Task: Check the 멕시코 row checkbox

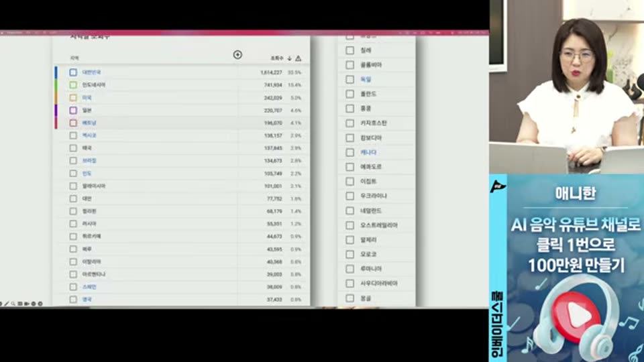Action: tap(73, 135)
